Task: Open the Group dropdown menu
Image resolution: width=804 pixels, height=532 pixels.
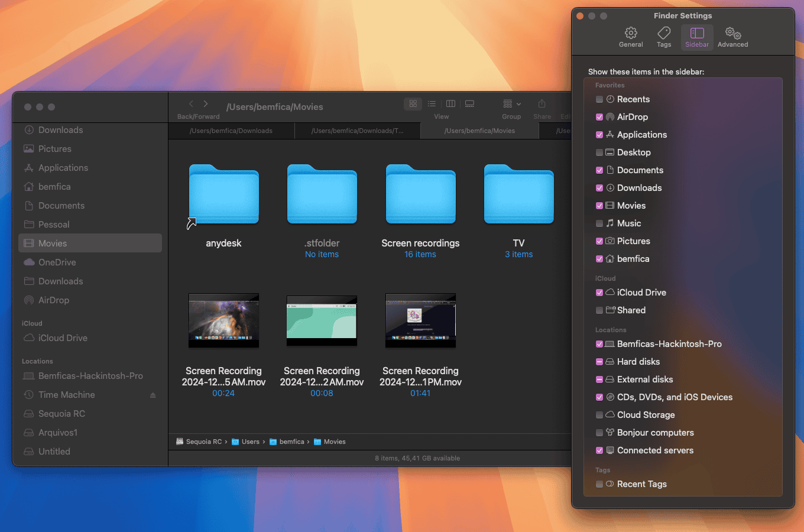Action: tap(511, 104)
